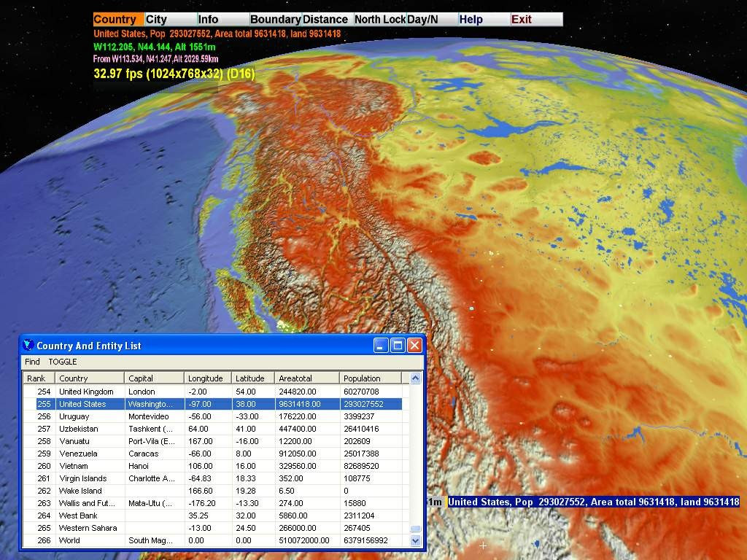Screen dimensions: 747x560
Task: Click TOGGLE in the list window menu
Action: 63,362
